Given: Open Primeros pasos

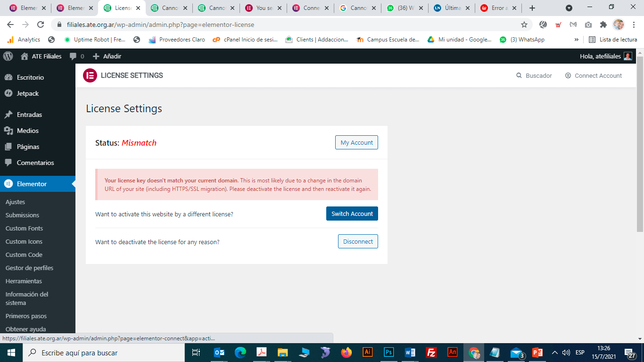Looking at the screenshot, I should [26, 316].
